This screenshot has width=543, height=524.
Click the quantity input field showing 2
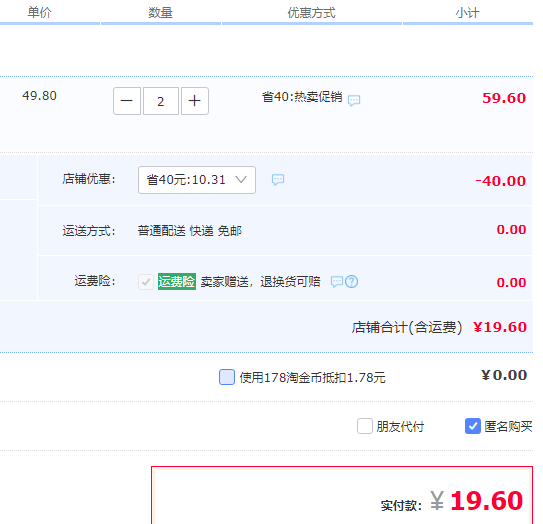pyautogui.click(x=161, y=101)
